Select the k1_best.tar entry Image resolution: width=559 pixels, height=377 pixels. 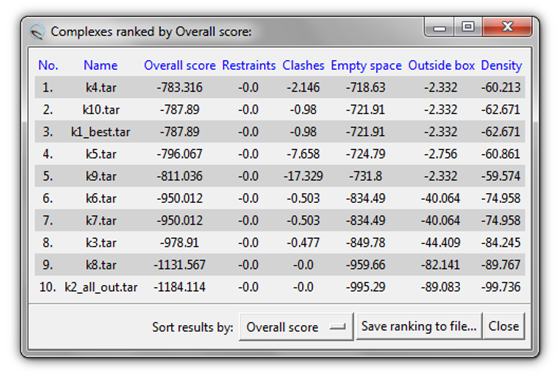point(101,132)
